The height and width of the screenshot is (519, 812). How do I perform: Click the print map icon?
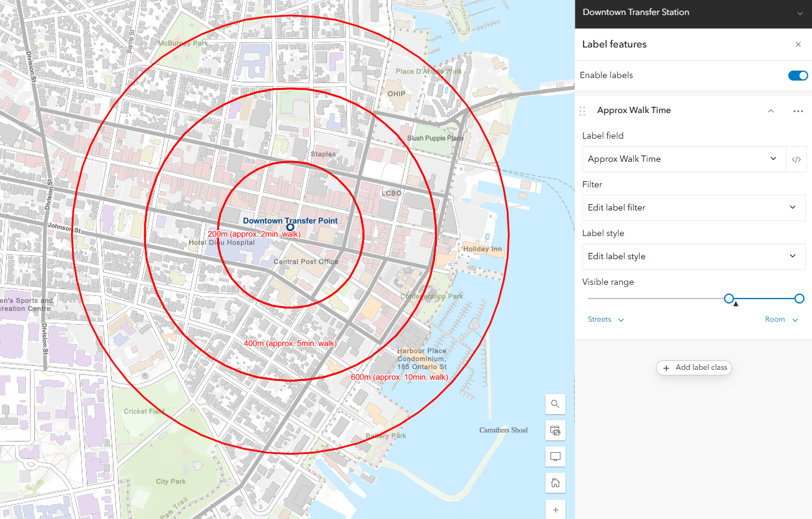tap(555, 430)
